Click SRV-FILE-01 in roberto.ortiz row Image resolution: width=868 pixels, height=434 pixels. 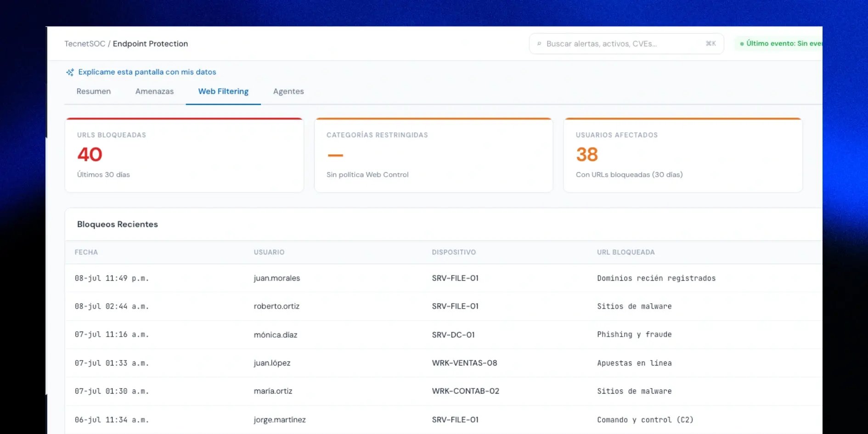[x=455, y=306]
